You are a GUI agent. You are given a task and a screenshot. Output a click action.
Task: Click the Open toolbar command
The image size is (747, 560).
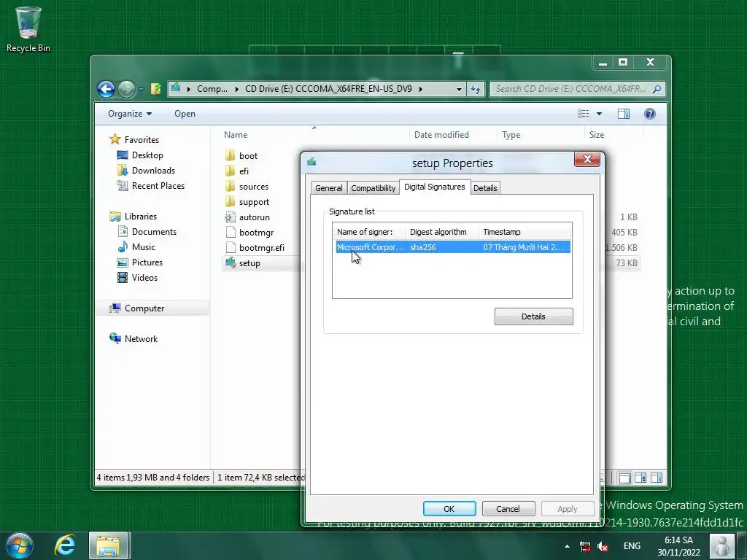[185, 114]
